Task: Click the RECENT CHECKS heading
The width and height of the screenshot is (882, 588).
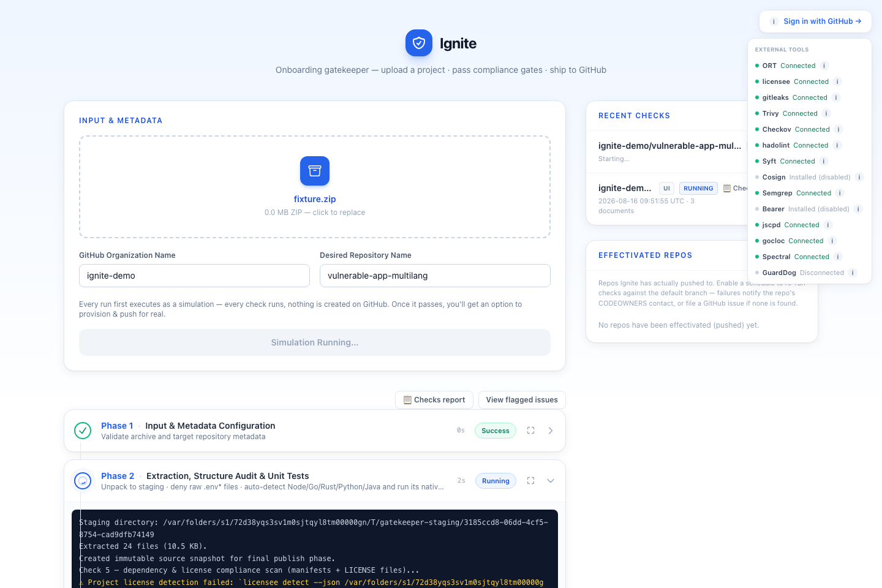Action: coord(634,116)
